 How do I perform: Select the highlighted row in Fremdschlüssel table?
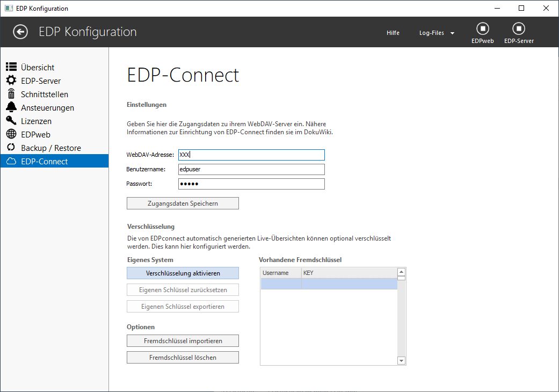(x=329, y=284)
